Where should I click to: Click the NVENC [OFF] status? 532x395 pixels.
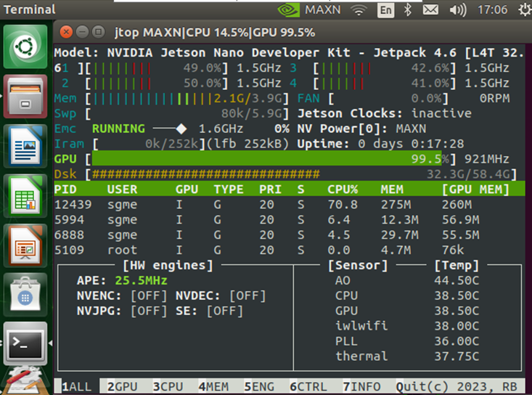[x=149, y=296]
